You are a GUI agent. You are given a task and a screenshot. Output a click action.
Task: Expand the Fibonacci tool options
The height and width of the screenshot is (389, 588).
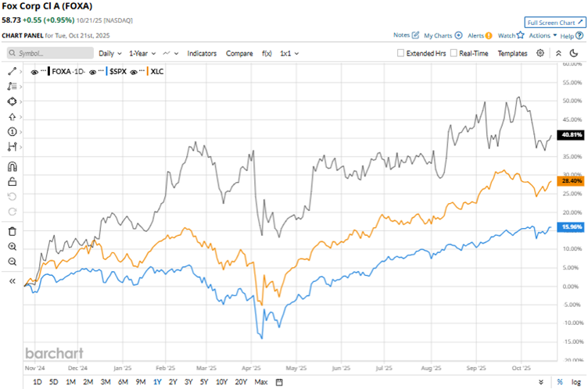20,86
